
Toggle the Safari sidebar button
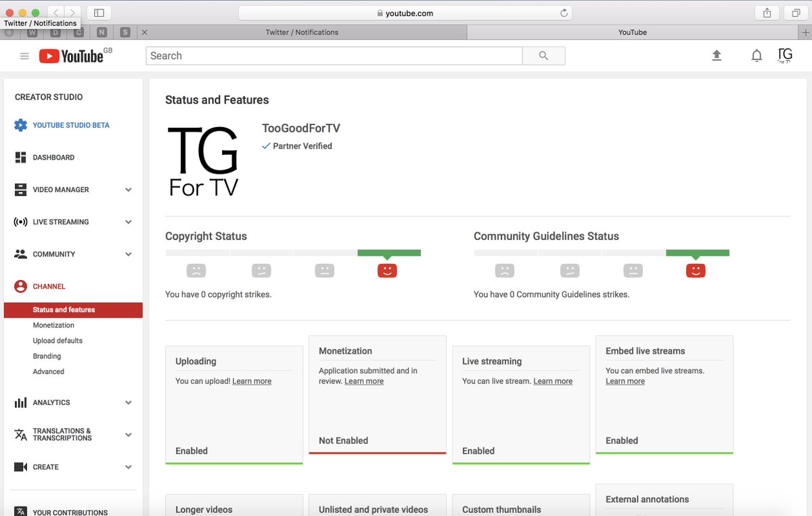[x=99, y=13]
